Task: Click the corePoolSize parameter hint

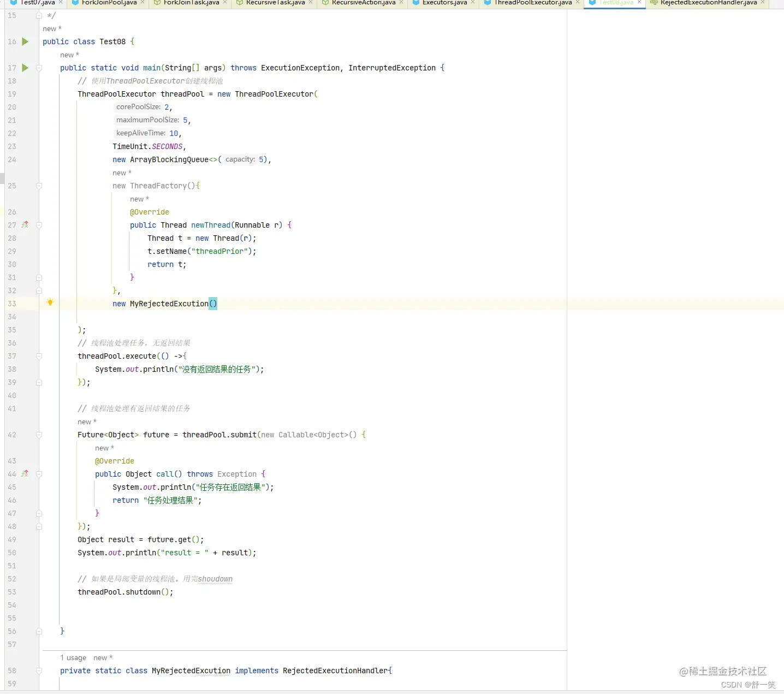Action: tap(138, 107)
